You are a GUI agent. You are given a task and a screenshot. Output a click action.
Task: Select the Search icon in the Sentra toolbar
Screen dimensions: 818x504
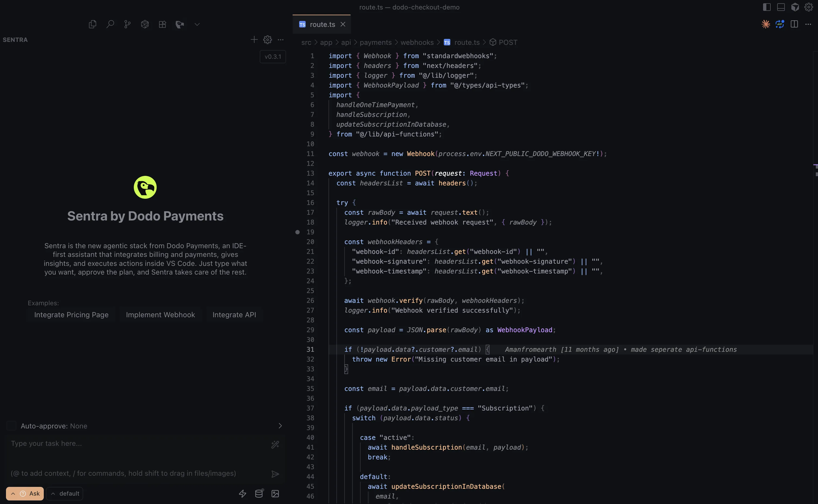[110, 24]
